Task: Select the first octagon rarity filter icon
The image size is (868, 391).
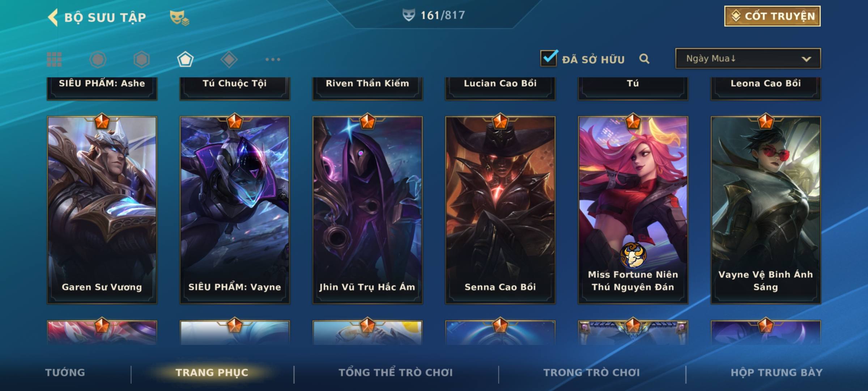Action: tap(98, 59)
